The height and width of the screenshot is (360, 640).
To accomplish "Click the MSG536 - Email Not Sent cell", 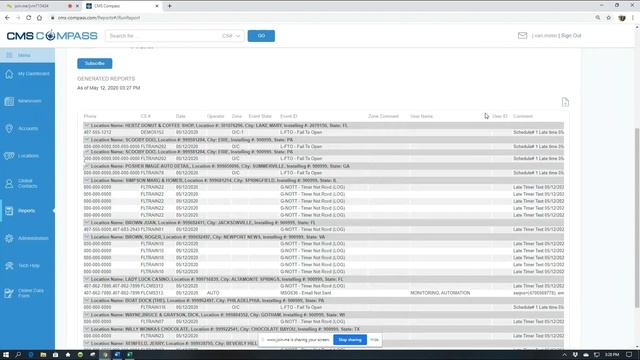I will [306, 293].
